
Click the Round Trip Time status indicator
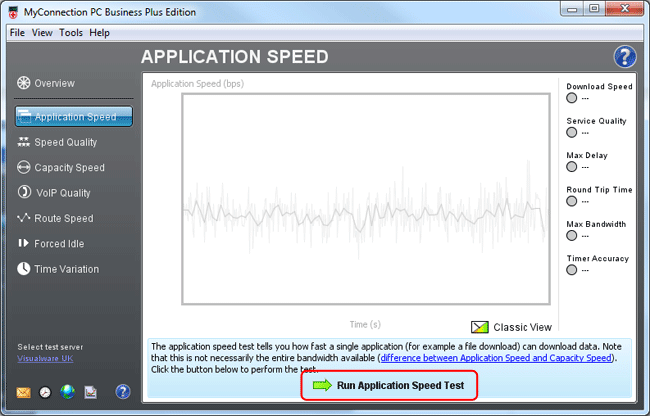pyautogui.click(x=572, y=201)
